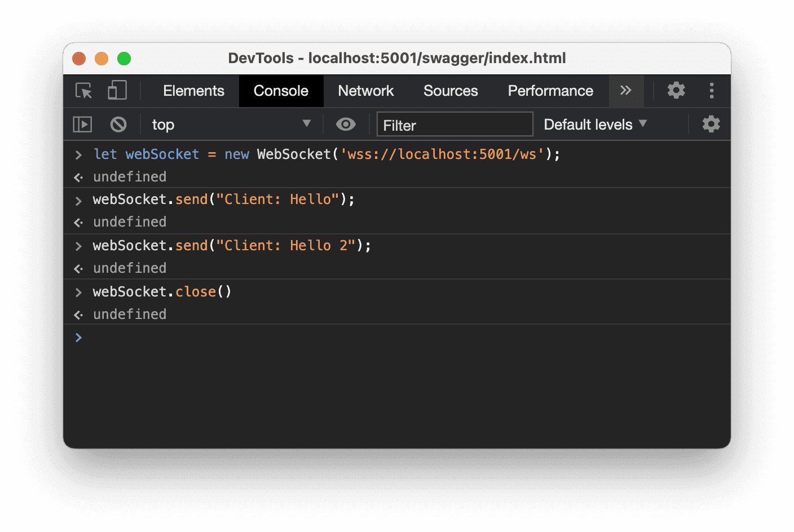Open the Sources tab
The width and height of the screenshot is (794, 532).
tap(451, 91)
